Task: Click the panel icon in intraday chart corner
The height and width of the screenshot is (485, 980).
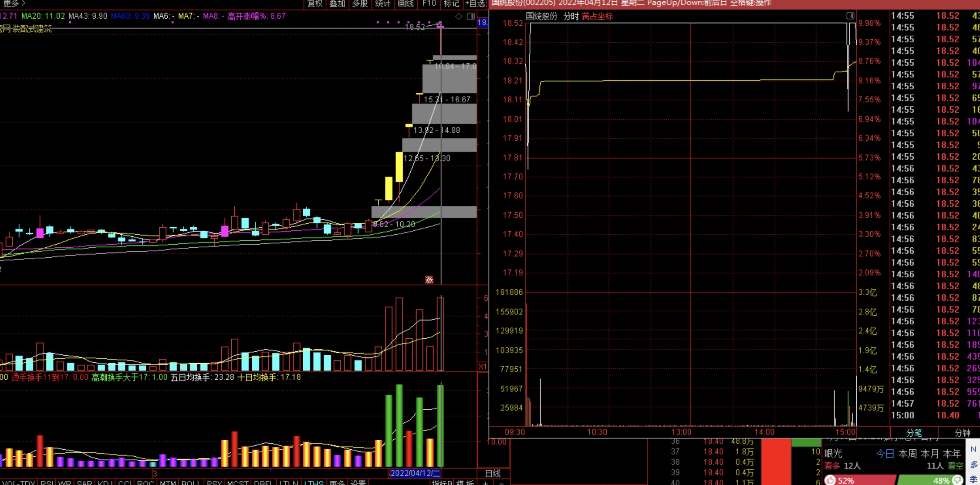Action: 850,16
